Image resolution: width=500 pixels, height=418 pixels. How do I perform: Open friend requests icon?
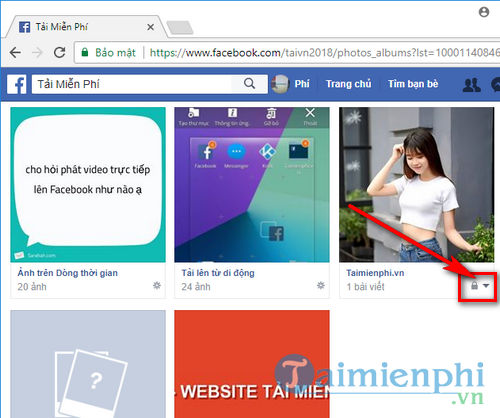point(472,85)
